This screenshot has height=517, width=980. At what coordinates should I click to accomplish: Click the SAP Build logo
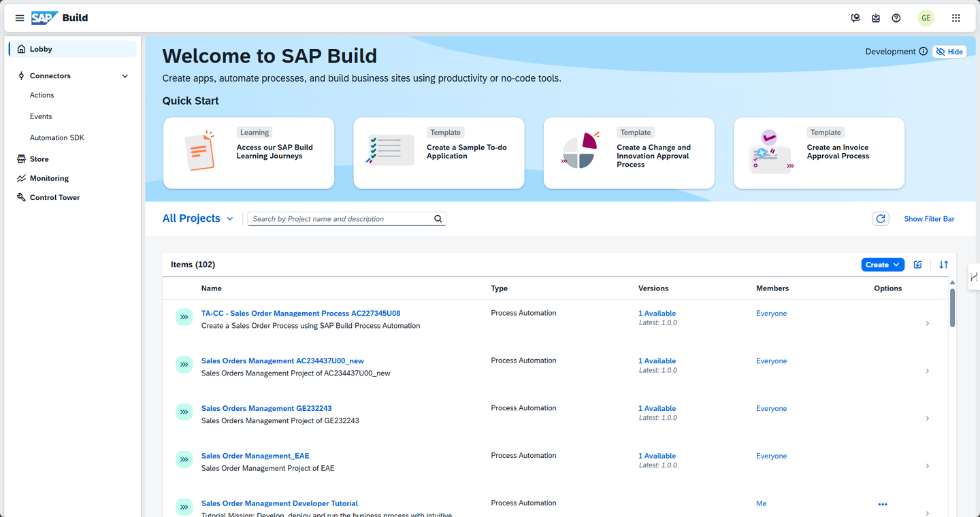click(60, 18)
